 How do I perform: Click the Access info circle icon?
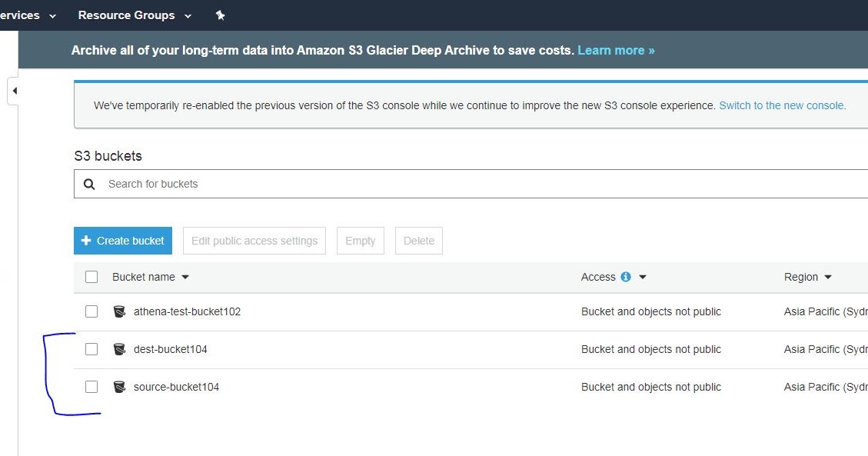coord(625,276)
